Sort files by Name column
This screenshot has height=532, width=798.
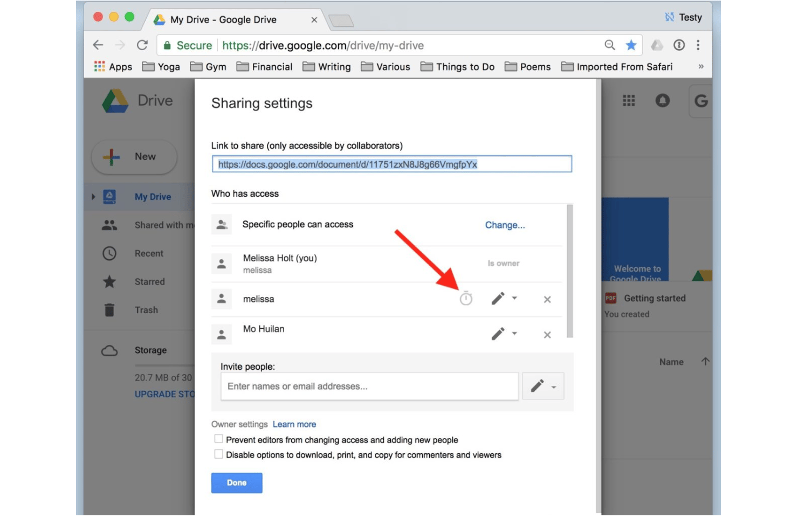671,362
